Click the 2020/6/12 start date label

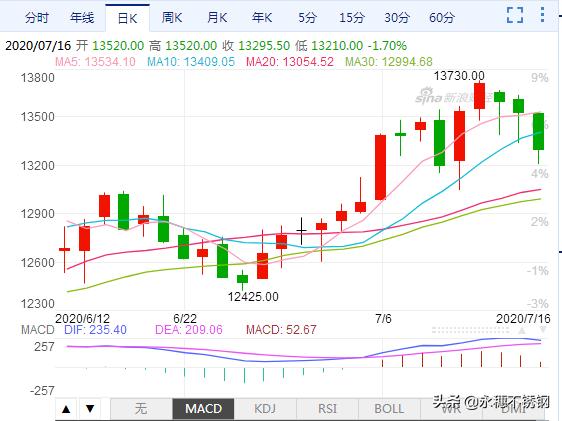pyautogui.click(x=82, y=319)
